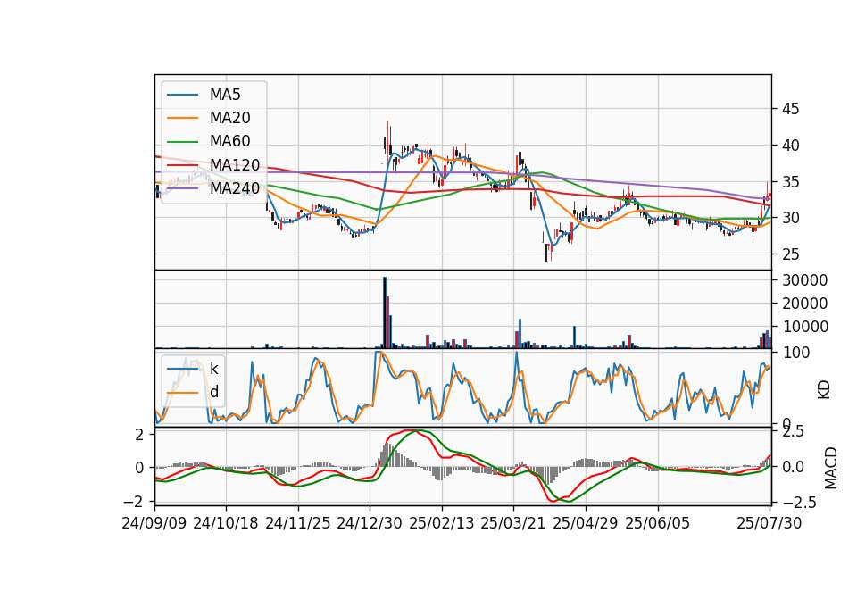Image resolution: width=857 pixels, height=616 pixels.
Task: Click MACD right axis tick 2.5
Action: coord(793,432)
